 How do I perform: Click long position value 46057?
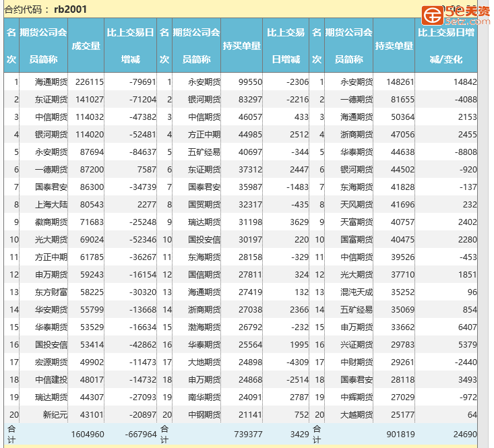[x=250, y=117]
